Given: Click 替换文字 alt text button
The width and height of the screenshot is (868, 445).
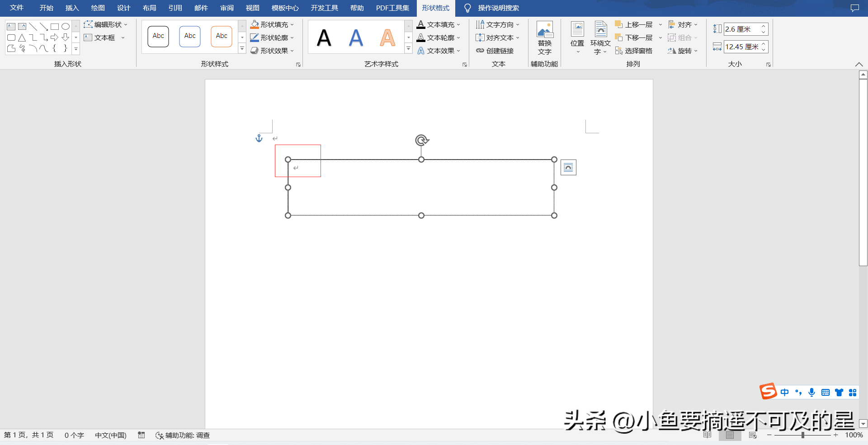Looking at the screenshot, I should coord(545,38).
